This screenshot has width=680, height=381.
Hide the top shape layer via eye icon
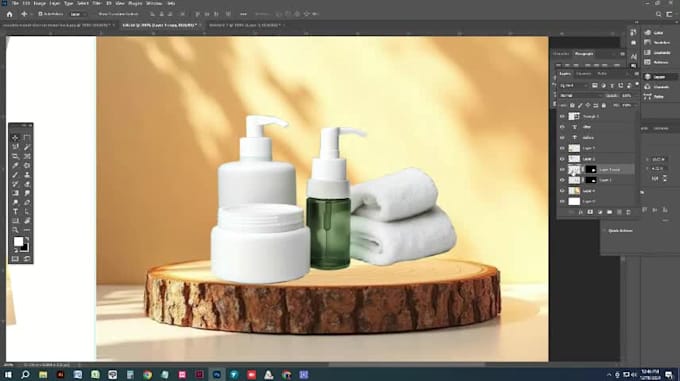coord(562,116)
